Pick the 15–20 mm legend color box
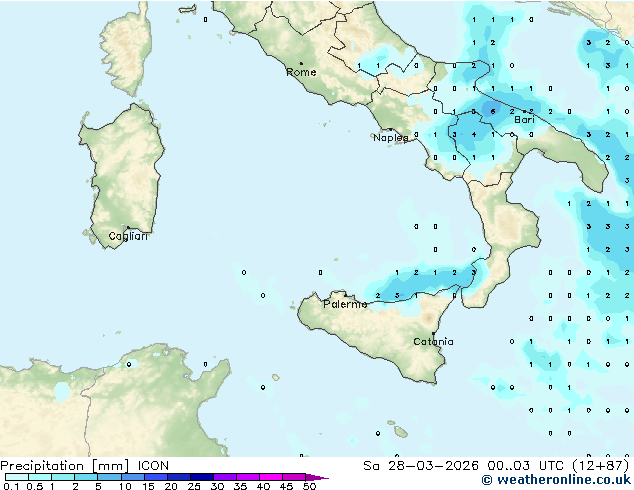 click(155, 477)
